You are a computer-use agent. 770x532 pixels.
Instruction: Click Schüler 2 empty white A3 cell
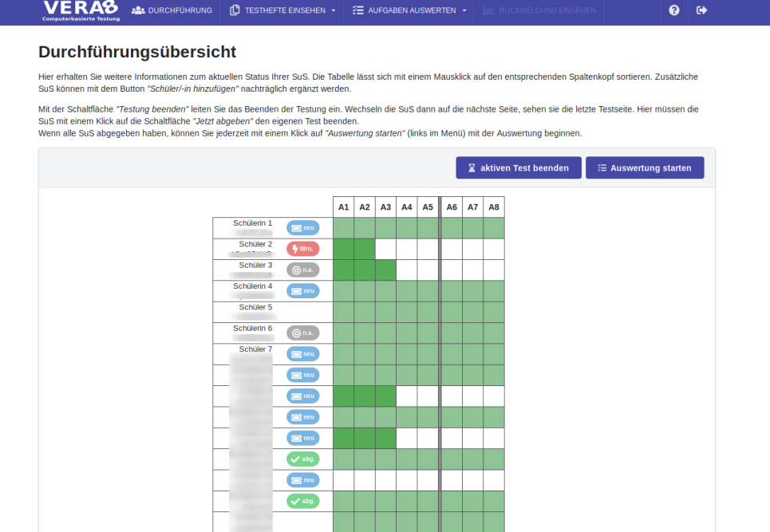click(x=385, y=249)
